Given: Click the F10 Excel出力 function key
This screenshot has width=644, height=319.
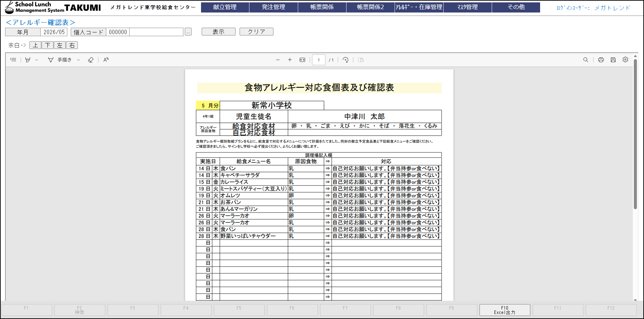Looking at the screenshot, I should [504, 310].
